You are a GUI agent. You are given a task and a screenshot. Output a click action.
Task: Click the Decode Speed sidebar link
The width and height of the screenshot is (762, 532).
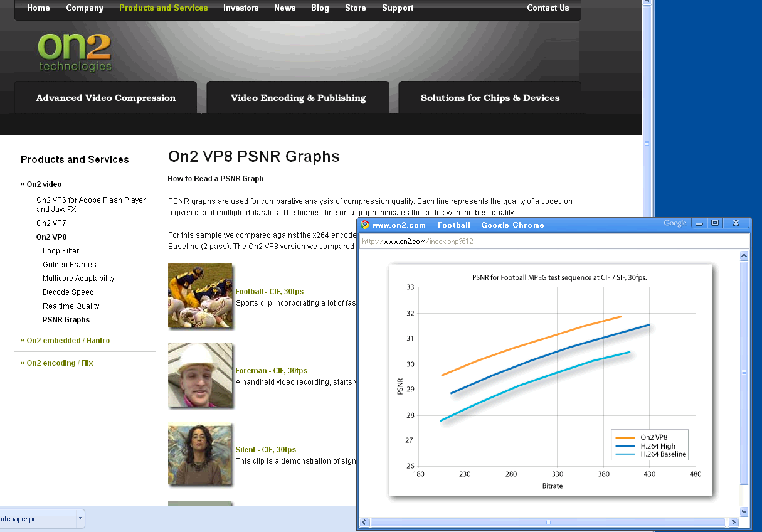[x=68, y=292]
